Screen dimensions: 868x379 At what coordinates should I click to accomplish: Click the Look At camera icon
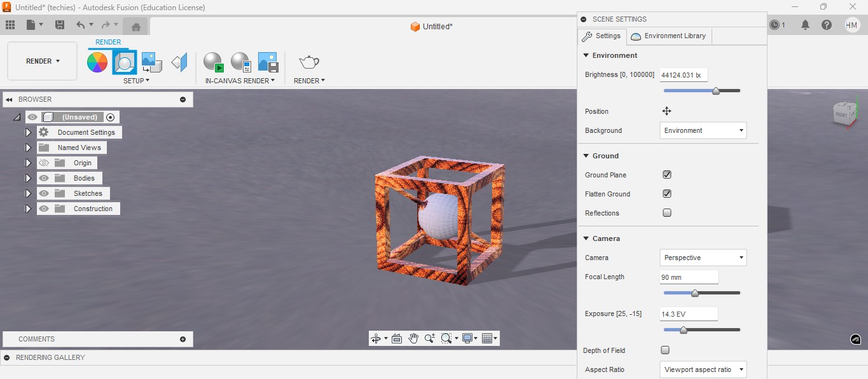[397, 338]
